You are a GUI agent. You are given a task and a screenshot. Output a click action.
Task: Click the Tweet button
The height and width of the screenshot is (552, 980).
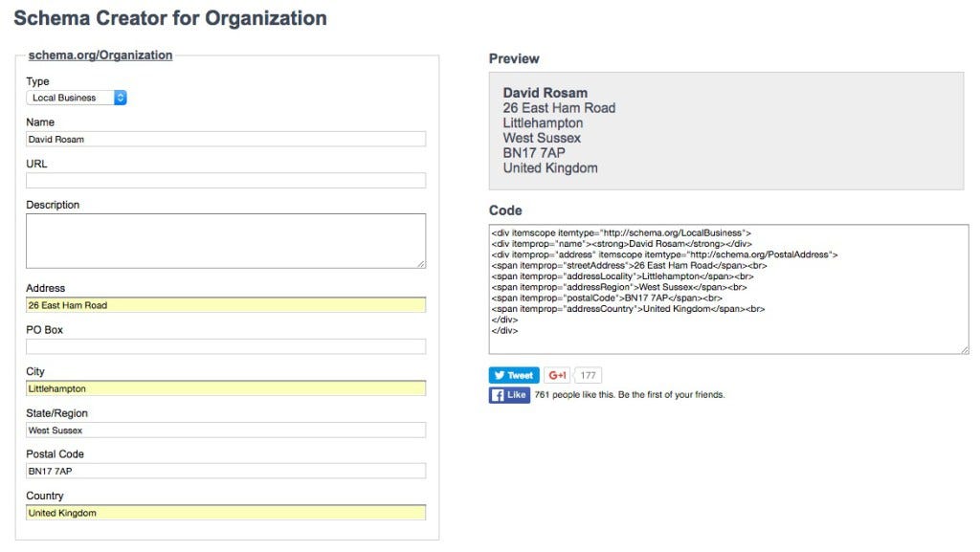pyautogui.click(x=514, y=375)
